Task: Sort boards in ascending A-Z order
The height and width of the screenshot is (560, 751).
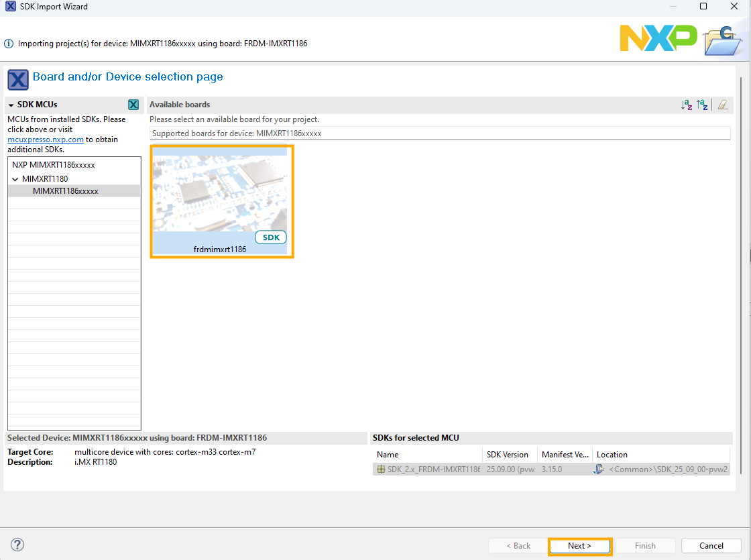Action: [x=687, y=105]
